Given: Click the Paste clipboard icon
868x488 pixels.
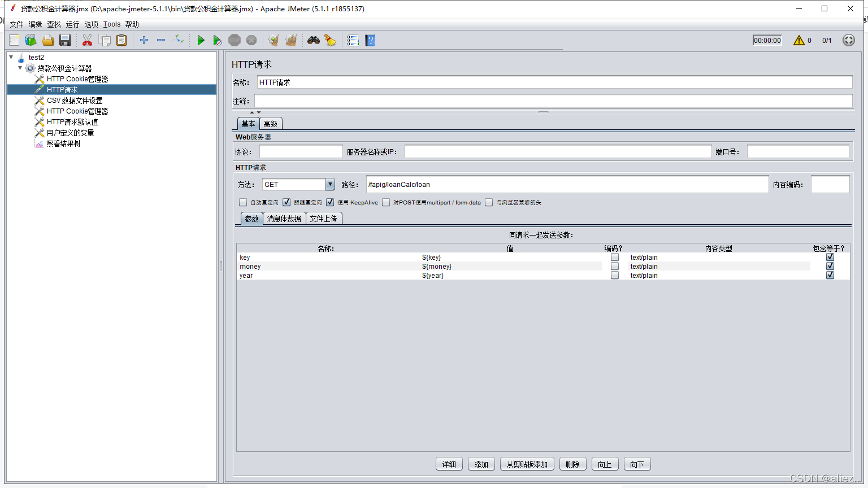Looking at the screenshot, I should 121,40.
